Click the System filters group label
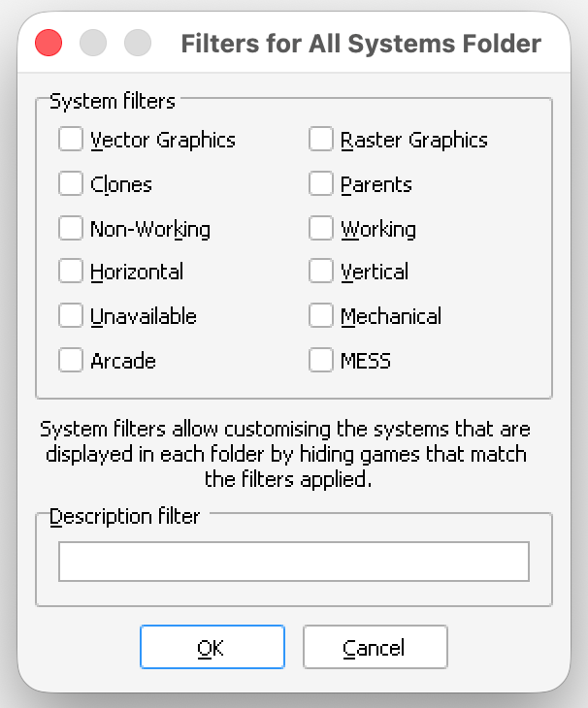588x708 pixels. [x=113, y=101]
